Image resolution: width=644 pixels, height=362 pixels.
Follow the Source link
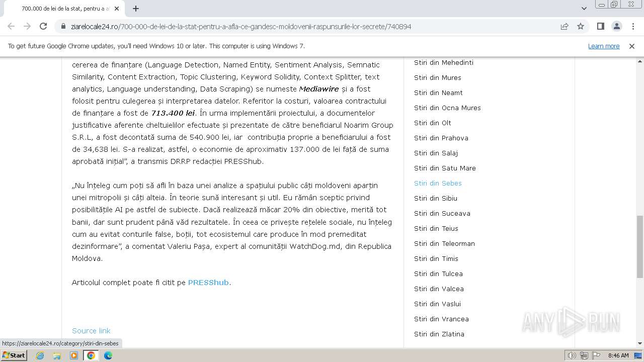(91, 331)
